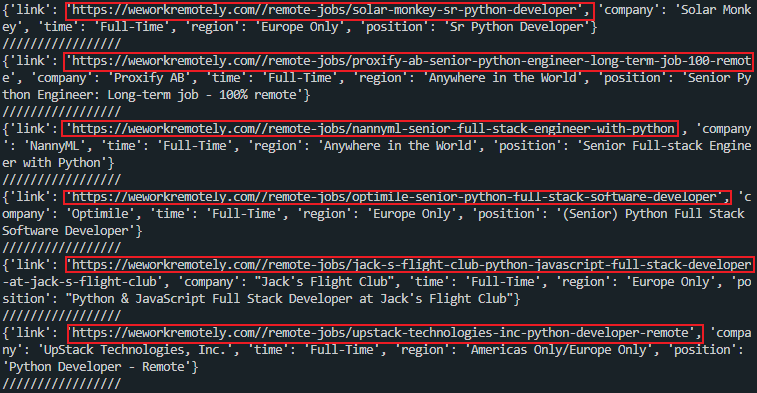Click the text 'Optimile'
757x393 pixels.
coord(100,214)
